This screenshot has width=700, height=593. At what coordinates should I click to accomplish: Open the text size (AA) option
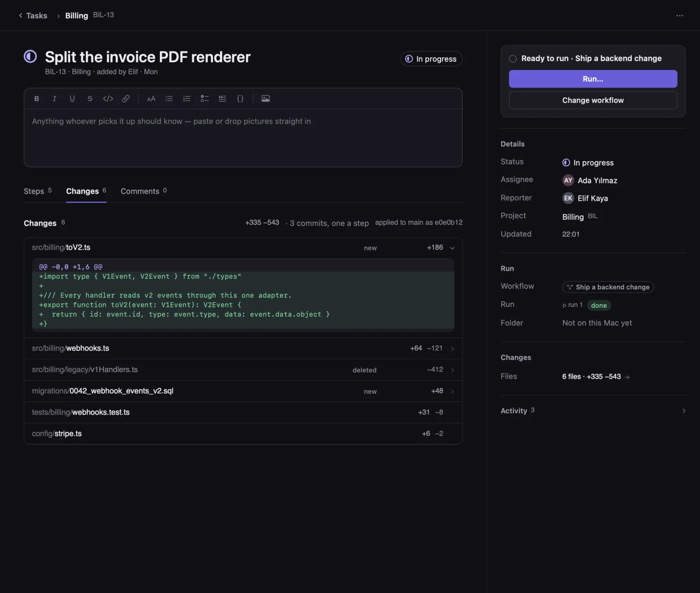pos(151,99)
